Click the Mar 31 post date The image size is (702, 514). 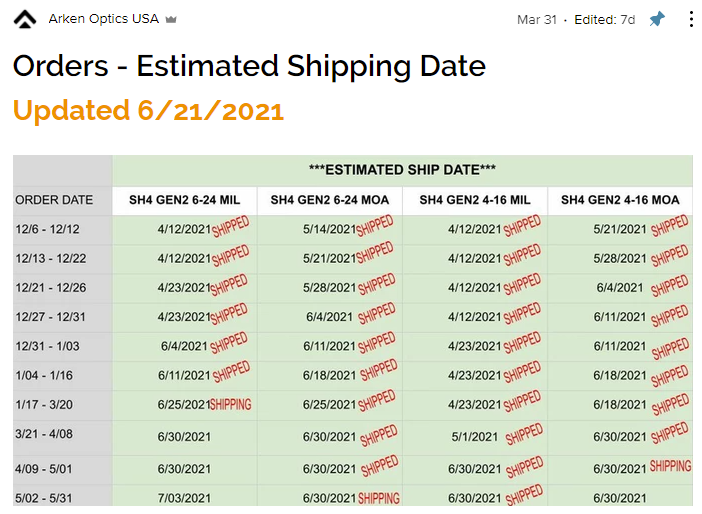coord(536,20)
